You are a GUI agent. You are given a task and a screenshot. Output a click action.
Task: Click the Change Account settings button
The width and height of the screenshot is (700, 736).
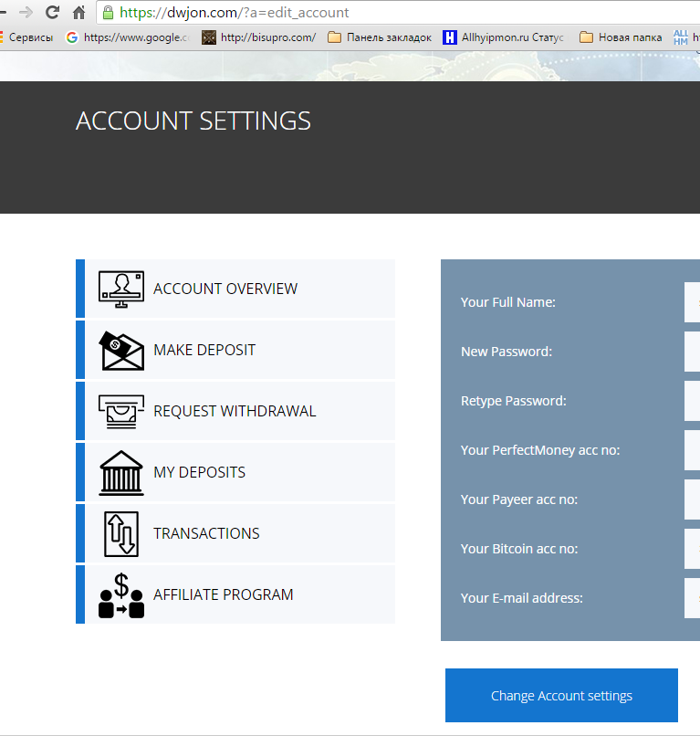tap(561, 695)
